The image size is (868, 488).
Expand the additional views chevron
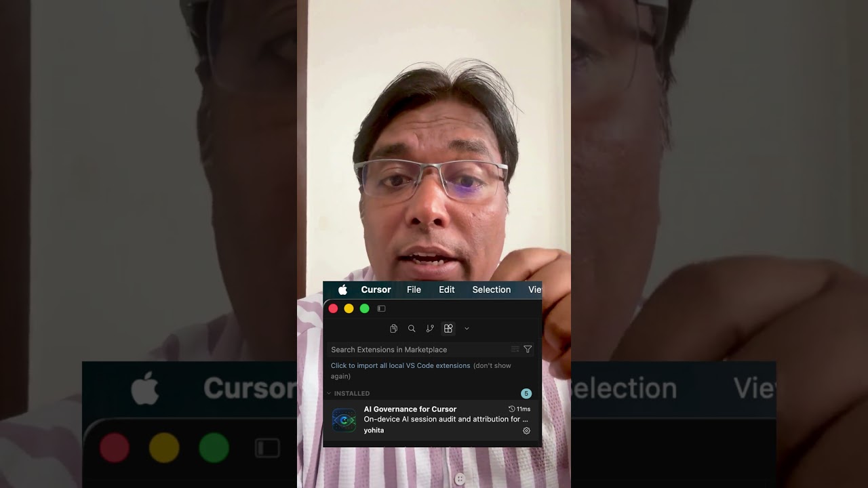click(x=467, y=329)
